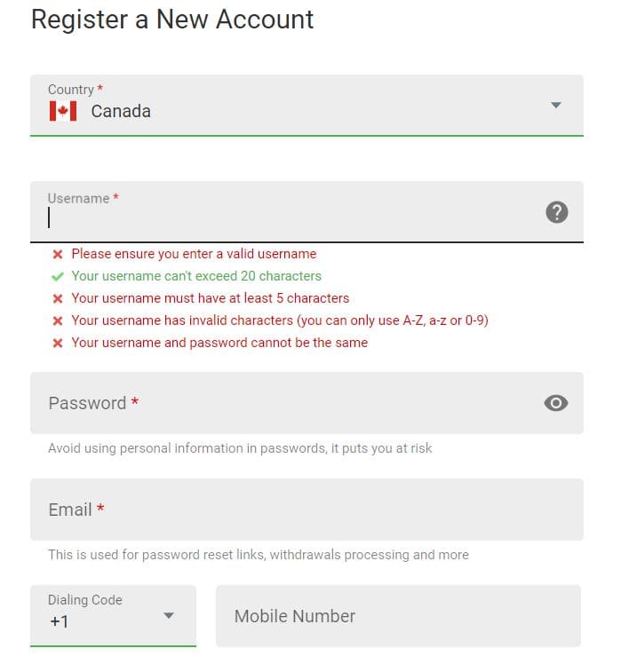621x672 pixels.
Task: Expand the Country dropdown arrow
Action: point(556,105)
